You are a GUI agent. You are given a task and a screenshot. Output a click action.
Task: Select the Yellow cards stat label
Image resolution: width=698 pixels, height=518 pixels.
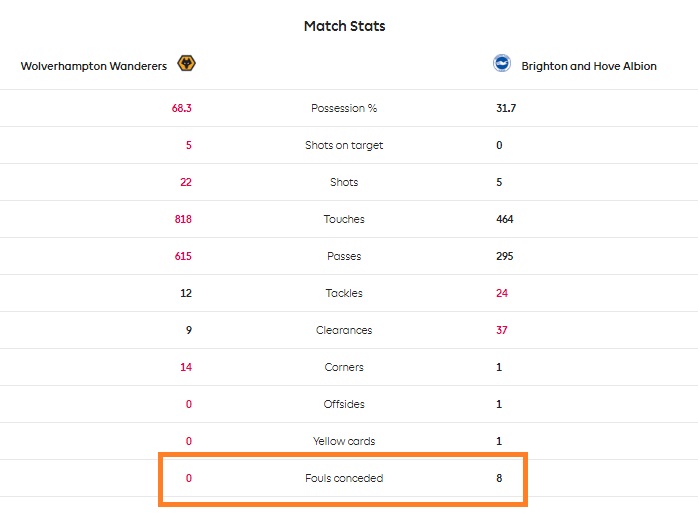(x=344, y=441)
